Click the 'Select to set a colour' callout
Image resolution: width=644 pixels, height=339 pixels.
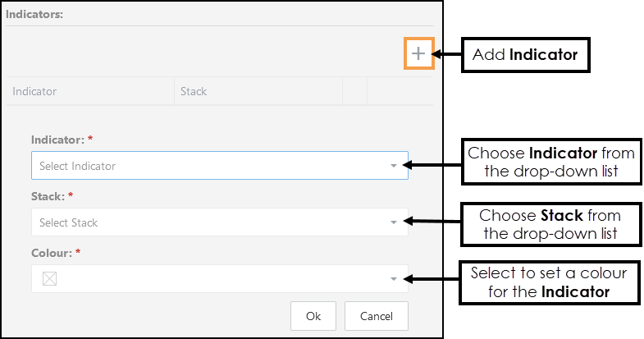(550, 281)
